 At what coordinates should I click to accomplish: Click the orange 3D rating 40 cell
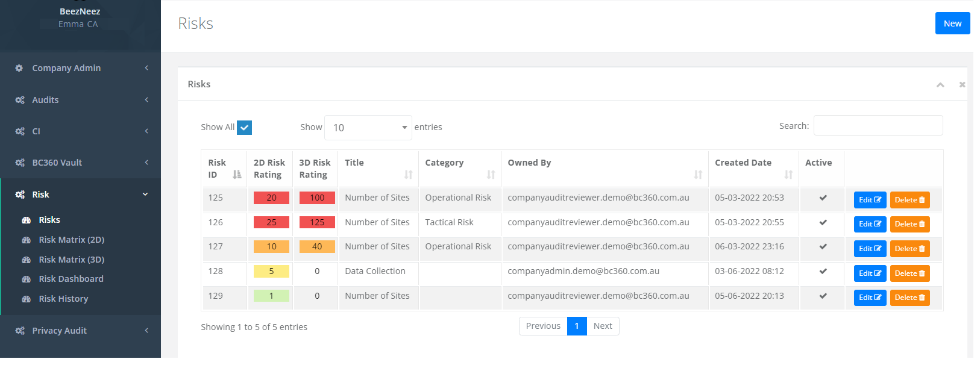coord(317,246)
